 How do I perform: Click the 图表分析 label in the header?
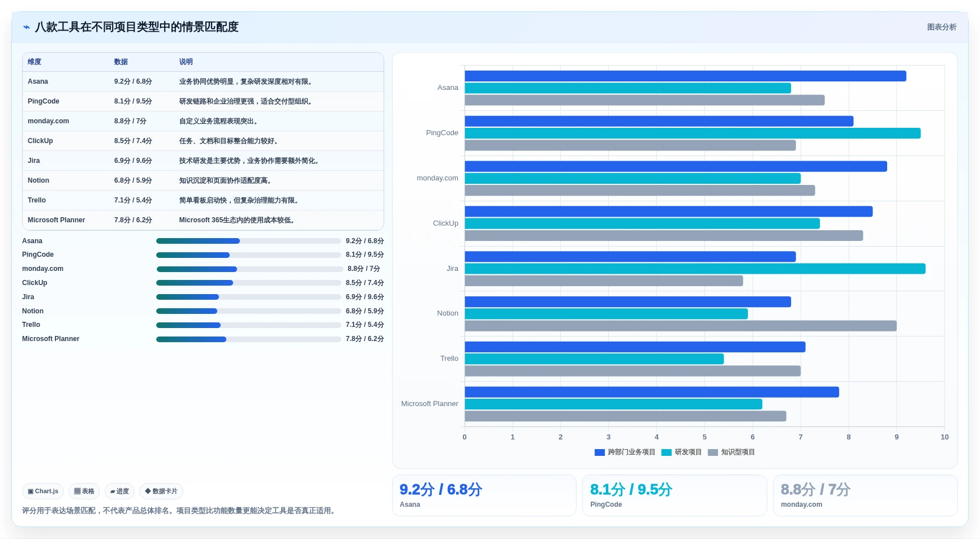tap(942, 27)
